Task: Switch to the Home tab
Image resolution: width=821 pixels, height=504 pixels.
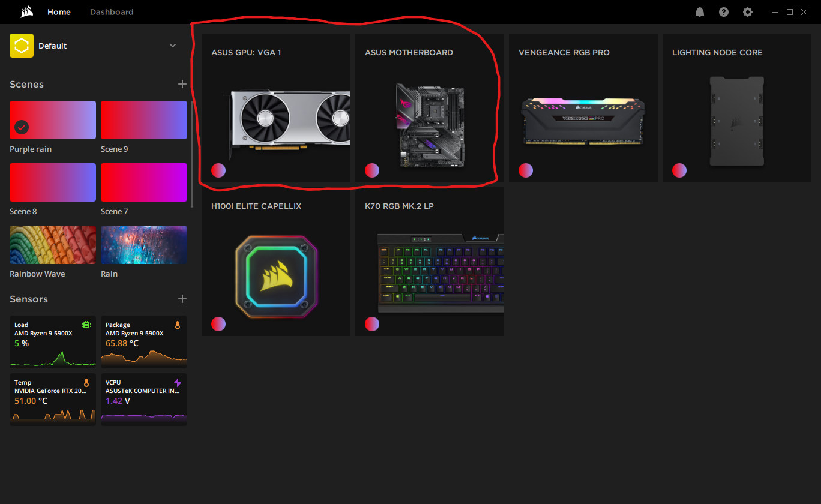Action: [59, 12]
